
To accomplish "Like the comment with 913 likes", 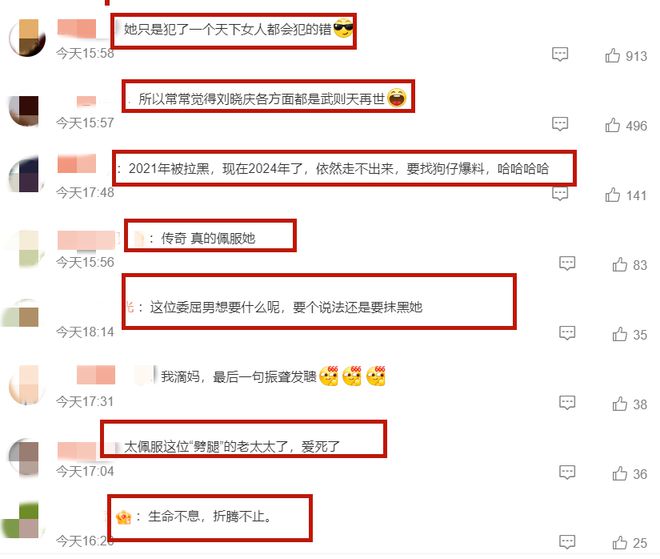I will pos(612,56).
